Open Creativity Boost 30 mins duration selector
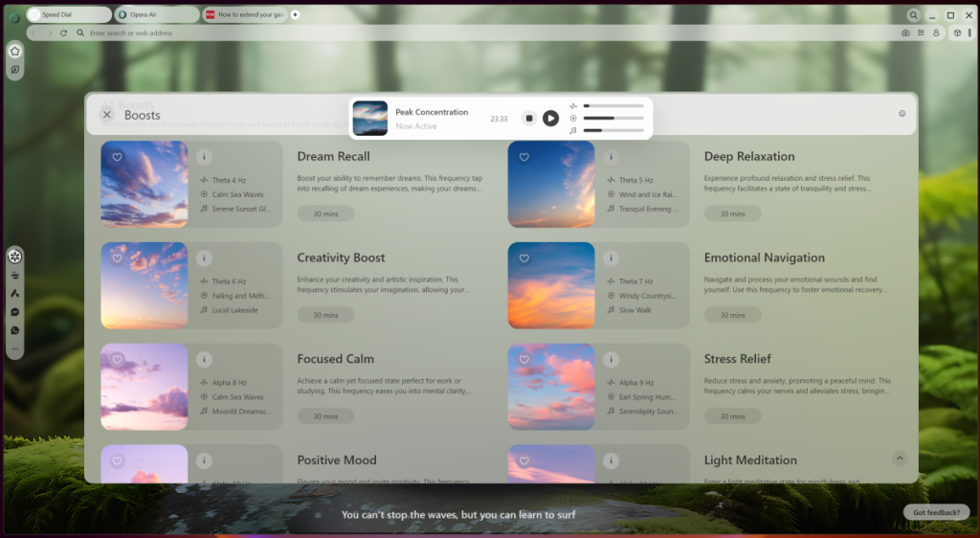980x538 pixels. pos(325,315)
